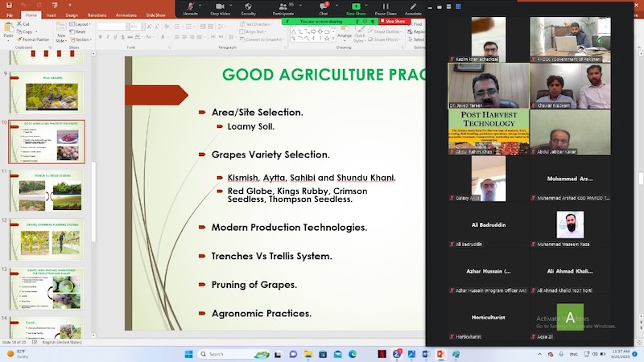Open Windows Start menu on taskbar
The width and height of the screenshot is (644, 362).
[188, 354]
